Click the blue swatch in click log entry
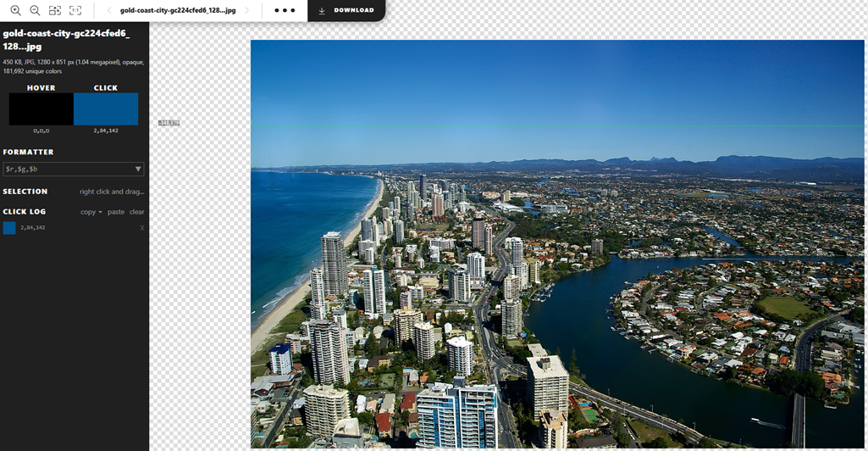Viewport: 868px width, 451px height. (9, 228)
